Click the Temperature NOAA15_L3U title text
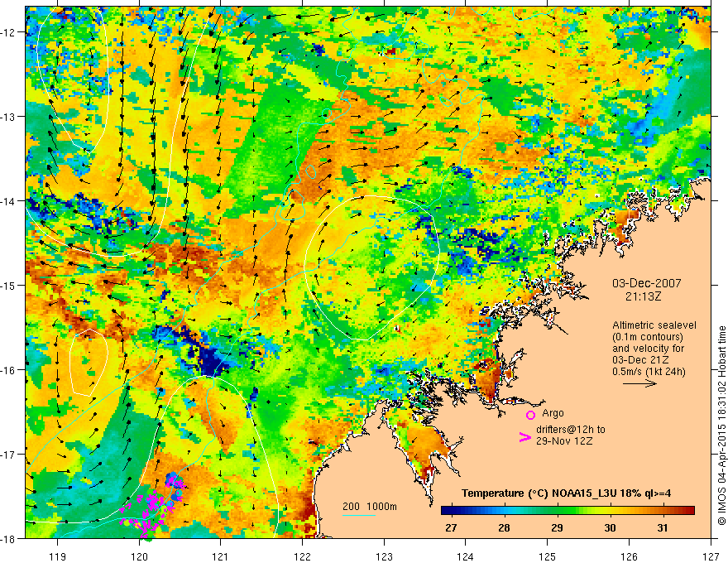The height and width of the screenshot is (563, 728). point(566,493)
